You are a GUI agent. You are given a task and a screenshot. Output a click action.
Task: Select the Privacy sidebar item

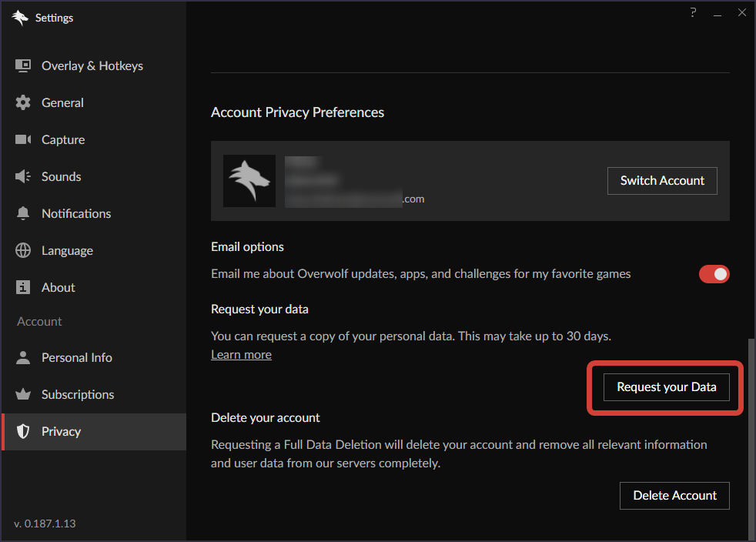(94, 432)
